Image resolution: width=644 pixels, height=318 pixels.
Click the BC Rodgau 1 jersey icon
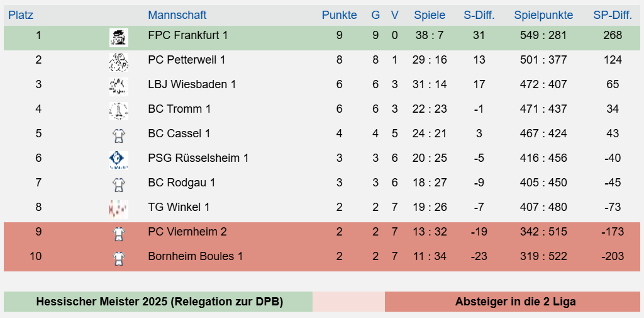coord(118,184)
